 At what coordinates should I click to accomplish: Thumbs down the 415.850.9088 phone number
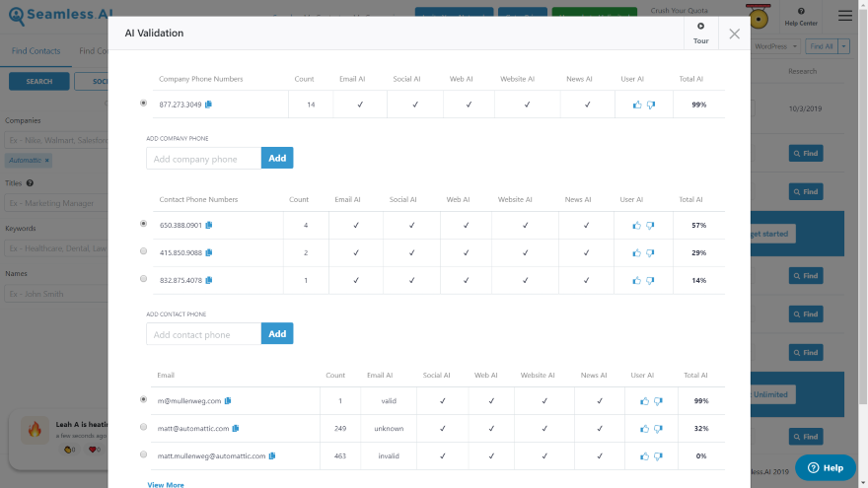click(x=650, y=252)
